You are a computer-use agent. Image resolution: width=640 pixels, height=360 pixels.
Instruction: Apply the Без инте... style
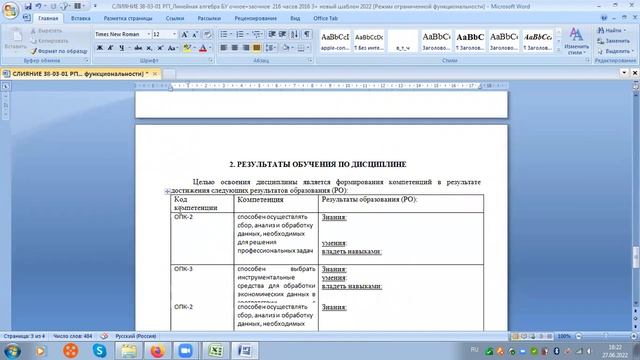point(369,41)
